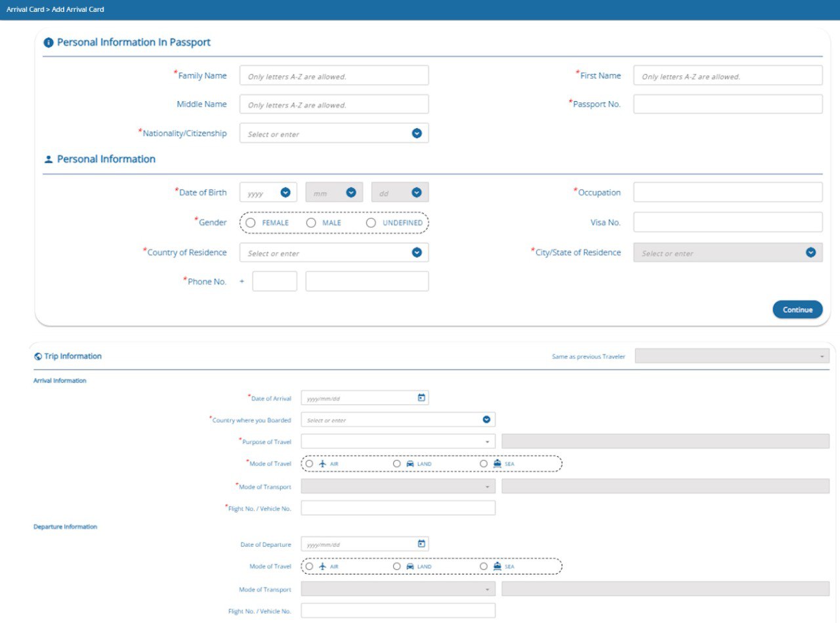Click the Date of Departure calendar icon

[x=421, y=544]
